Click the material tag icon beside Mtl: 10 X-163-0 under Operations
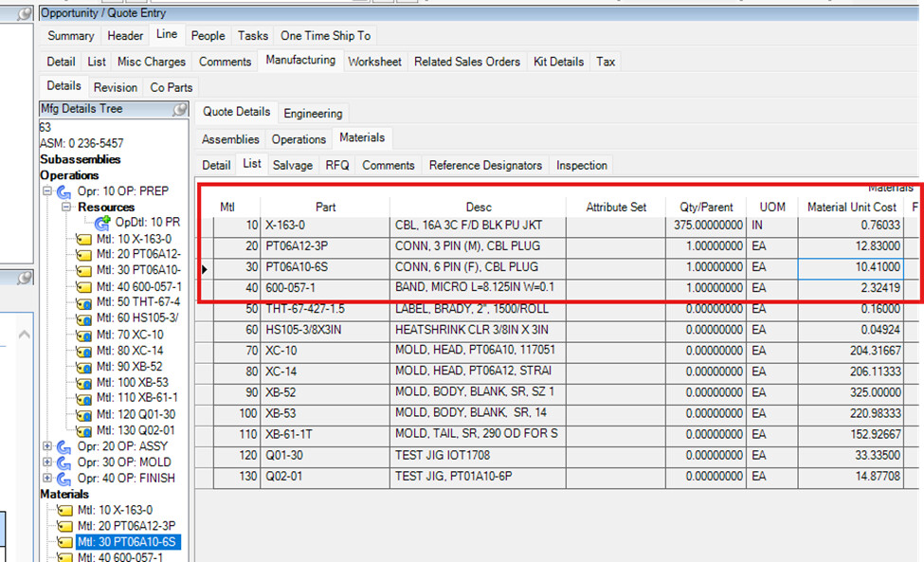The image size is (924, 562). (x=83, y=239)
